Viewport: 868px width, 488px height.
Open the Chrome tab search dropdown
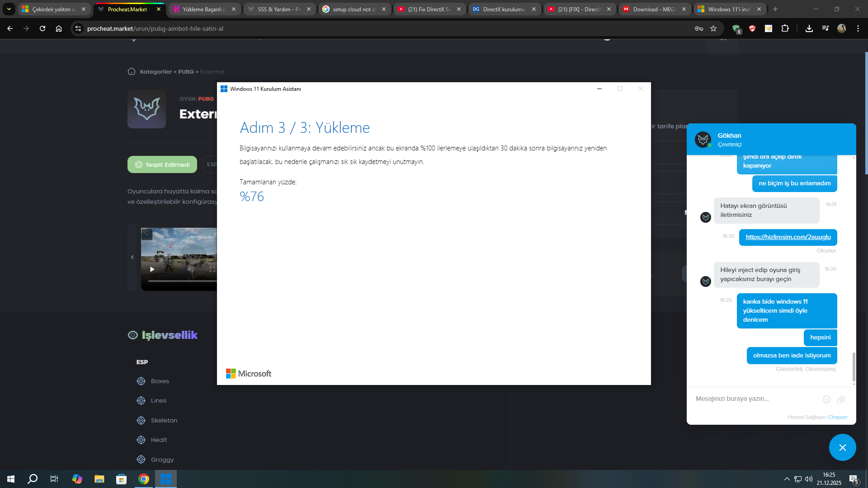coord(9,9)
